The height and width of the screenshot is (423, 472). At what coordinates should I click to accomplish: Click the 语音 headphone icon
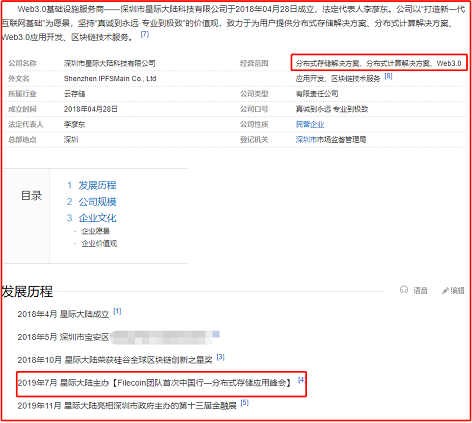click(404, 290)
